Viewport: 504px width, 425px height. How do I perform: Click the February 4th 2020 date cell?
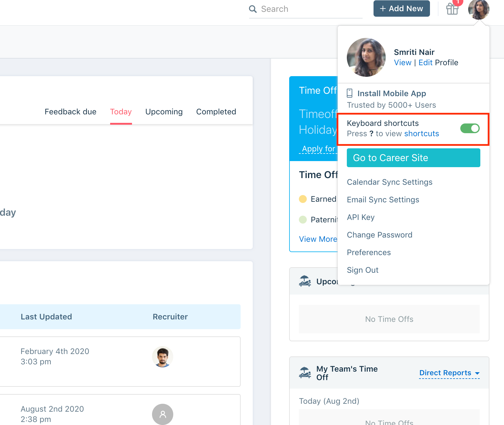pyautogui.click(x=55, y=356)
